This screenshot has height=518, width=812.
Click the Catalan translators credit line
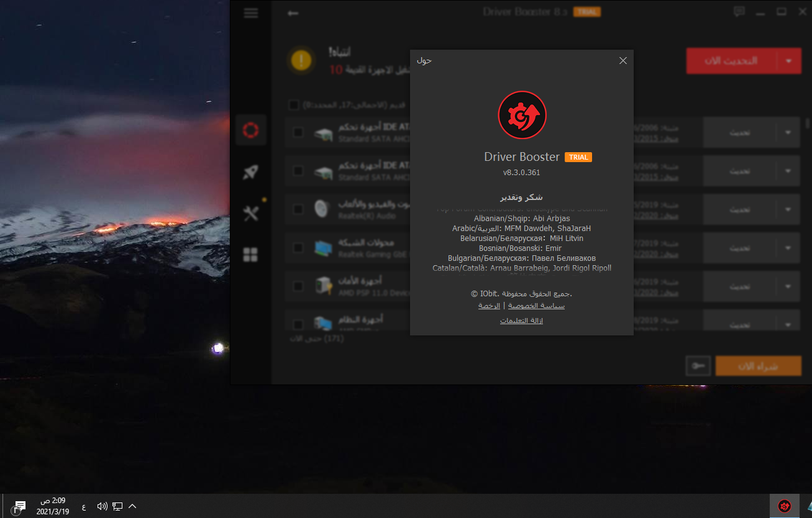[522, 268]
